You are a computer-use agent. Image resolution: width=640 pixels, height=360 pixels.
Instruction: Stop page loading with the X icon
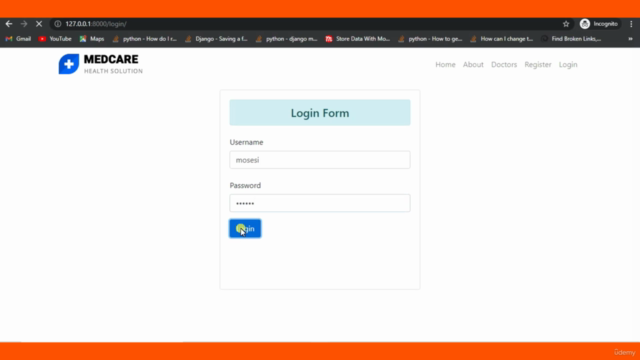tap(39, 24)
